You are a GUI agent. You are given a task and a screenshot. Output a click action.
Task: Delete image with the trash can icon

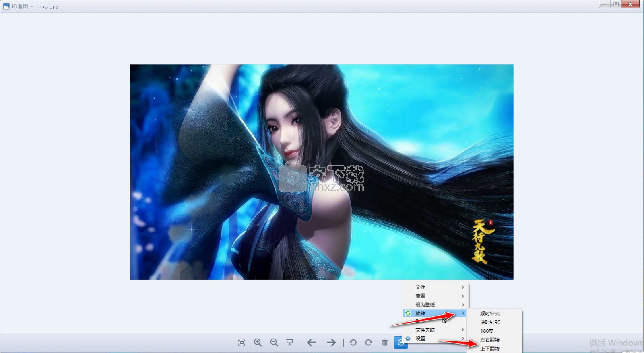pyautogui.click(x=385, y=343)
